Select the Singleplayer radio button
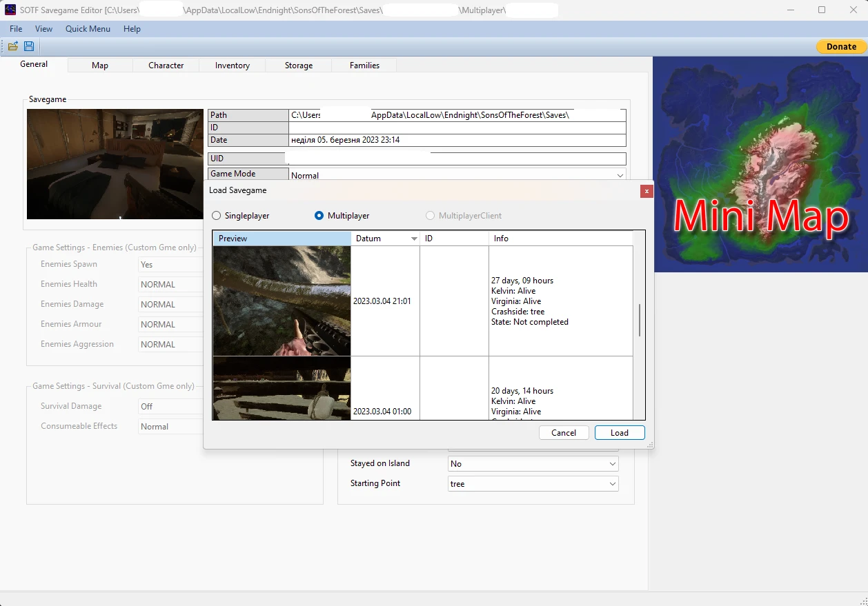The width and height of the screenshot is (868, 606). coord(217,216)
